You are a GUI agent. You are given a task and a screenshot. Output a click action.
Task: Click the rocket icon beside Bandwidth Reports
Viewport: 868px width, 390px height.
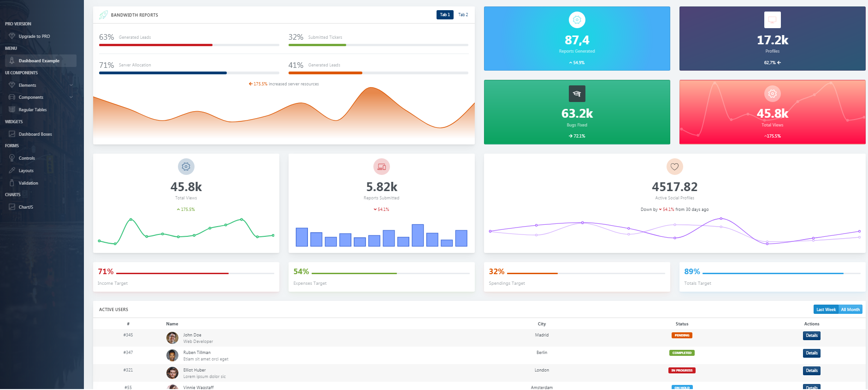point(104,15)
